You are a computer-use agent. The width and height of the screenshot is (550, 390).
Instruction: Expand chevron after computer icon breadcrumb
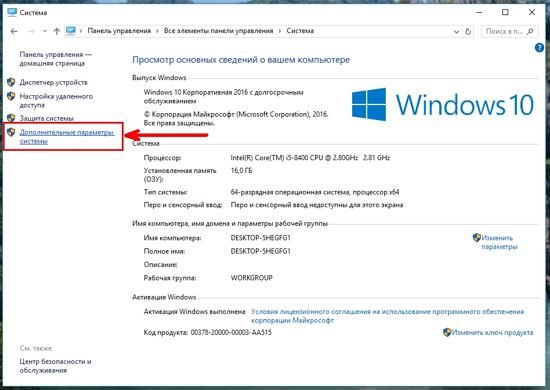81,31
